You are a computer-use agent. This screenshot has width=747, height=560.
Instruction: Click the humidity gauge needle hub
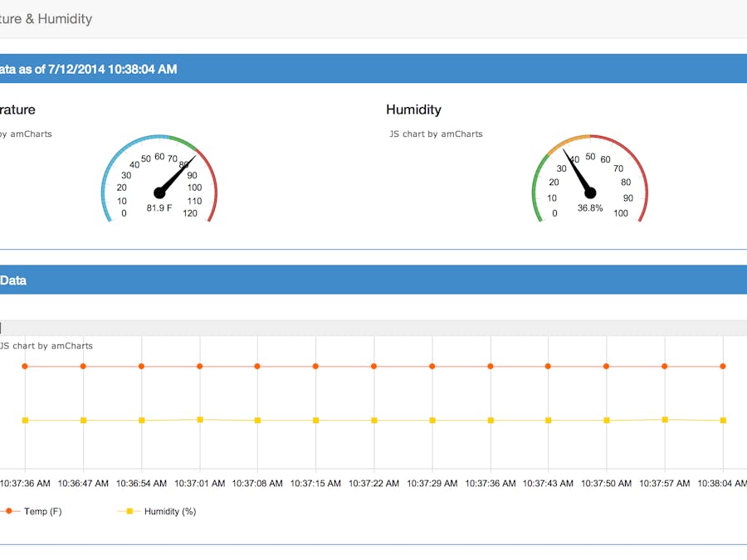coord(590,192)
